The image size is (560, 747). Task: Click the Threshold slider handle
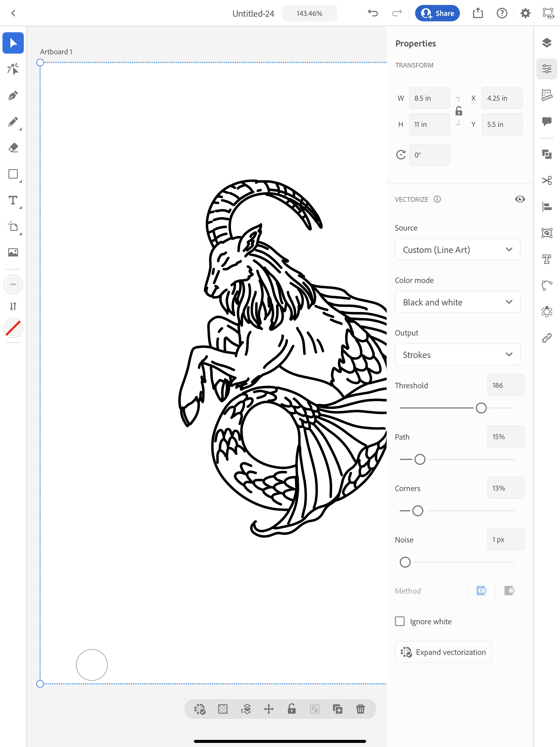pos(481,408)
